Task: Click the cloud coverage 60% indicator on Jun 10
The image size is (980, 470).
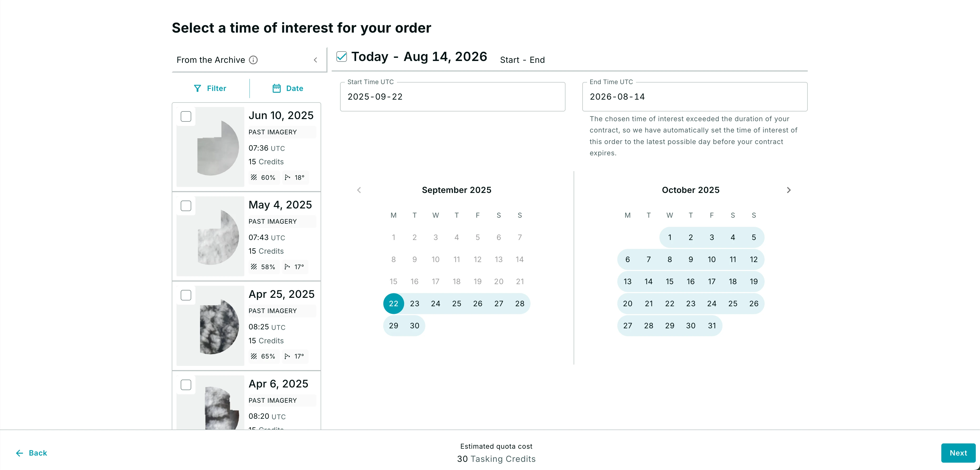Action: [x=263, y=177]
